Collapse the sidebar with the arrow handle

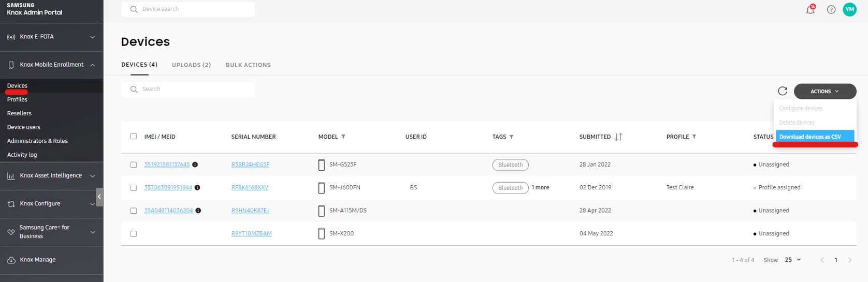(x=99, y=197)
